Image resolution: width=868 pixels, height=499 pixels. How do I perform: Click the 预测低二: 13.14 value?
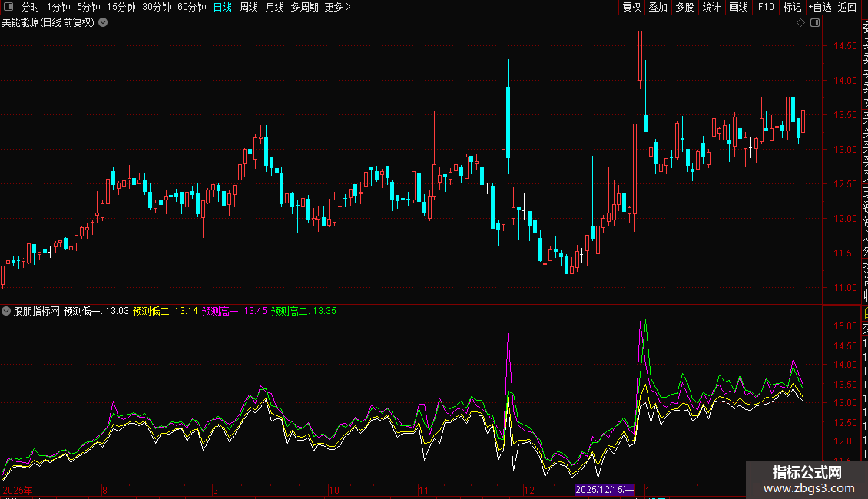click(x=165, y=311)
